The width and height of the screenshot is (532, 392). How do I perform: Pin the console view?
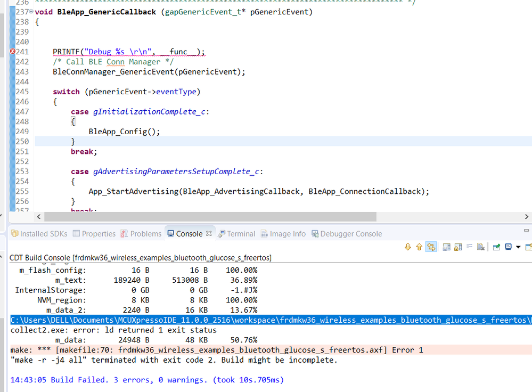click(496, 247)
